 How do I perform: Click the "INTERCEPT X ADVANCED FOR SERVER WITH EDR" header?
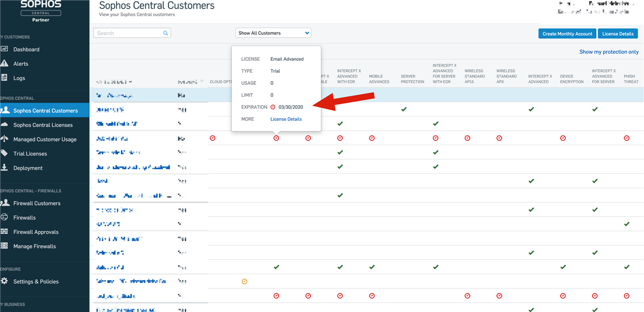(x=444, y=73)
